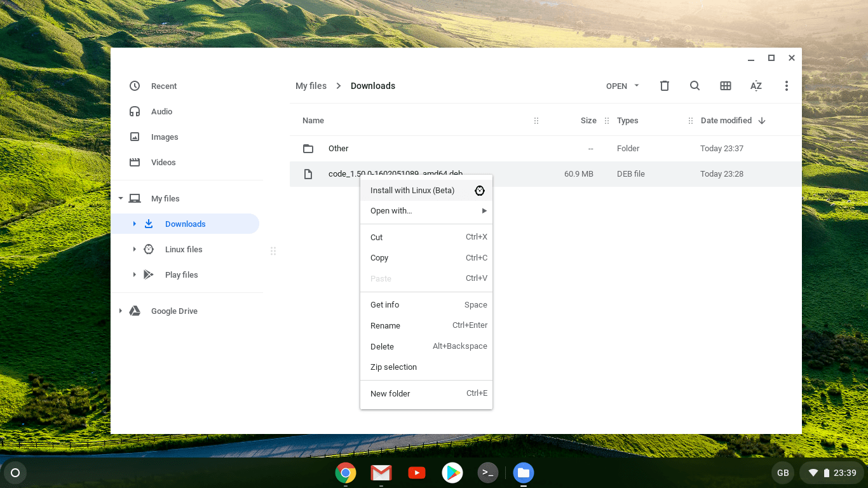The width and height of the screenshot is (868, 488).
Task: Open search in the Files app
Action: [695, 86]
